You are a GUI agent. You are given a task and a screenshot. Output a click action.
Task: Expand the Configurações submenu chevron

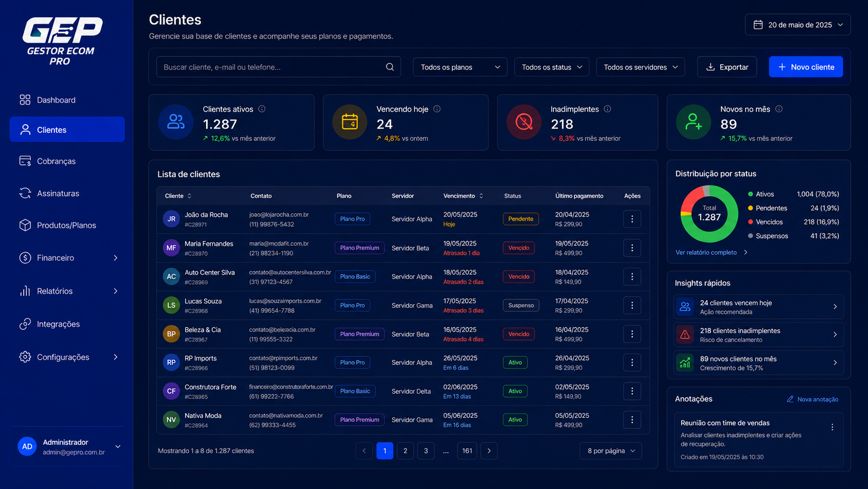click(x=115, y=357)
